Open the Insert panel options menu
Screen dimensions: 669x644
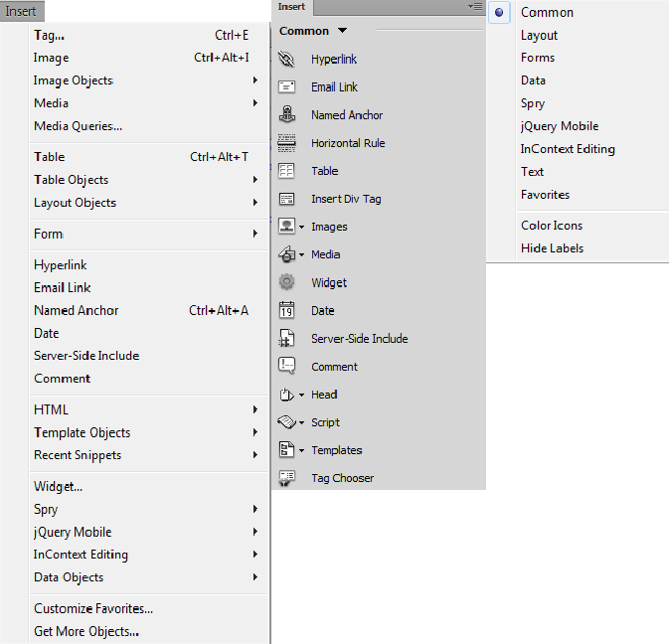[475, 6]
